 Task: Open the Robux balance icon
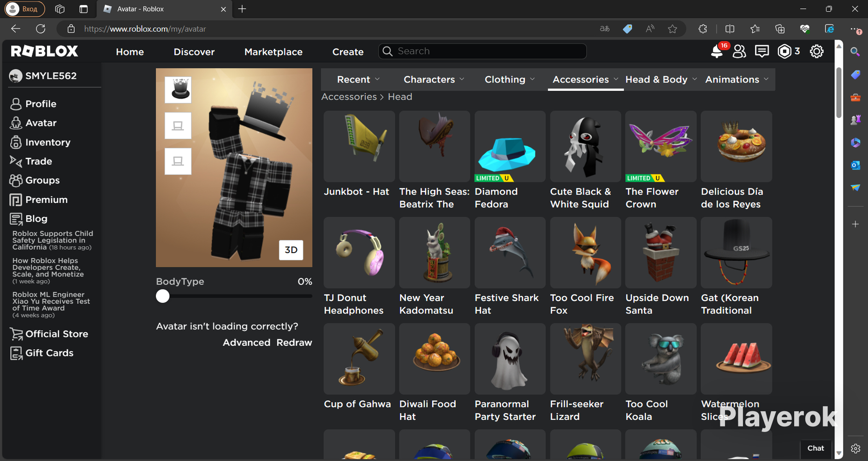pyautogui.click(x=785, y=51)
